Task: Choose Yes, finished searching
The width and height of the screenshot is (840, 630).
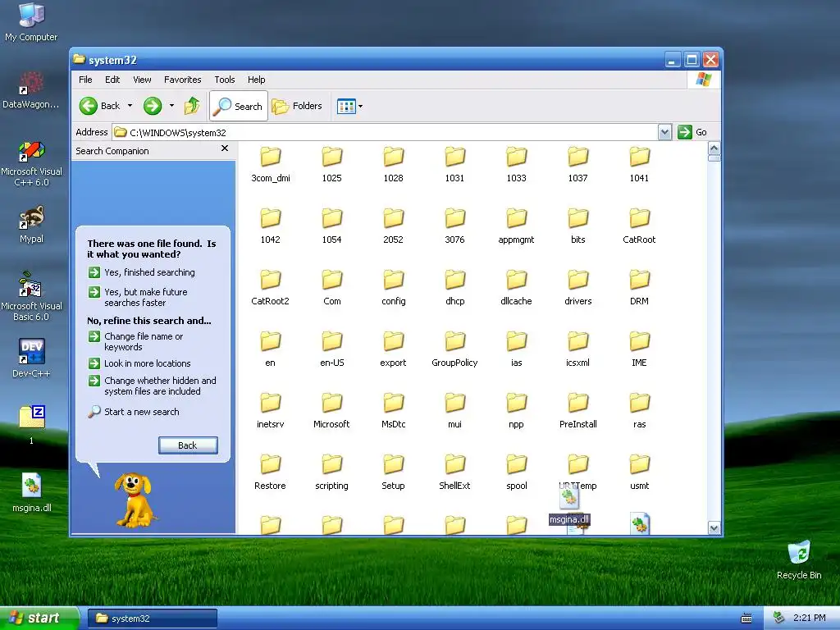Action: pyautogui.click(x=142, y=272)
